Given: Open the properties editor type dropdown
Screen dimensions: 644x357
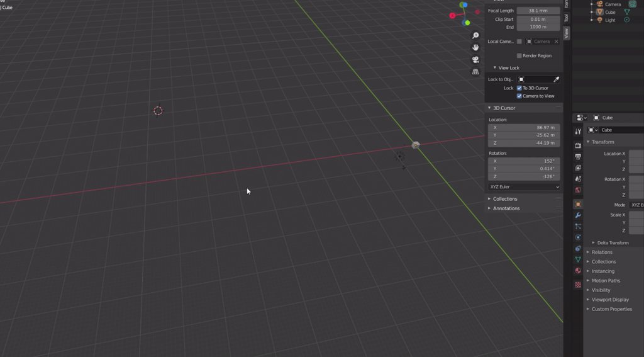Looking at the screenshot, I should tap(581, 118).
